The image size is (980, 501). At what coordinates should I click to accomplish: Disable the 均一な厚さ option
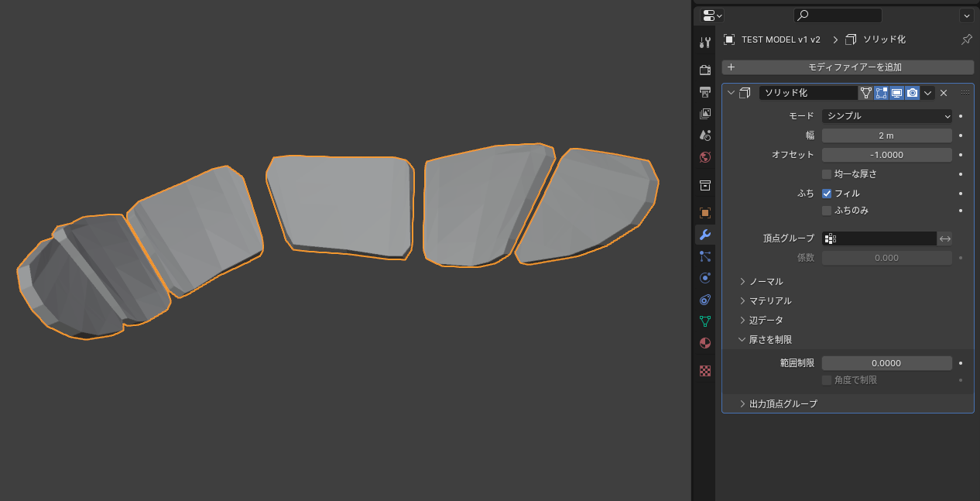[827, 173]
